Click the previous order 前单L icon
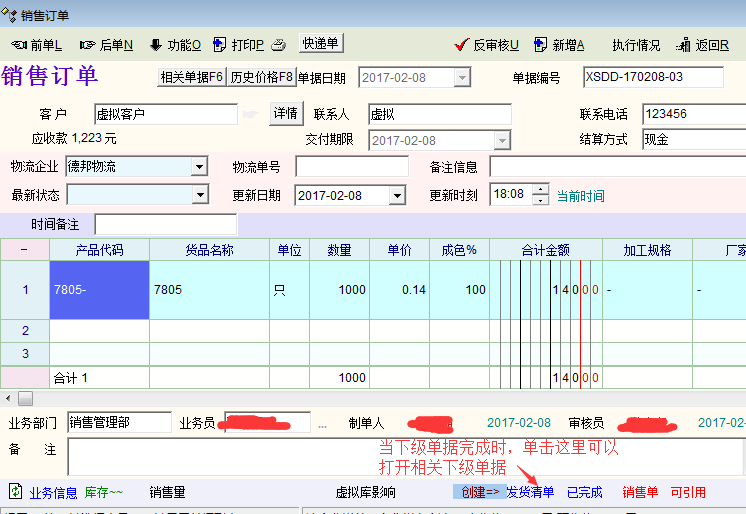 click(x=18, y=45)
